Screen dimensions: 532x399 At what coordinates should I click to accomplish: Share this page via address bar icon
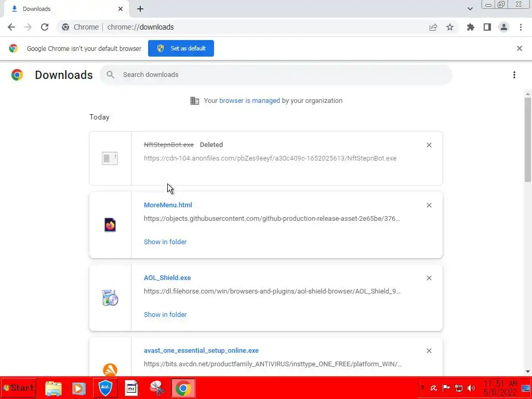pos(433,27)
